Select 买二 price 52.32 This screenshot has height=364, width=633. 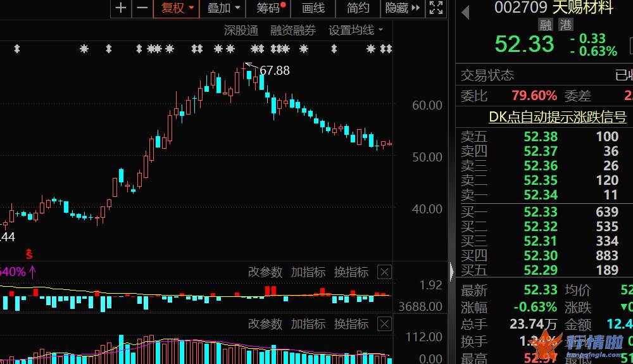(541, 226)
